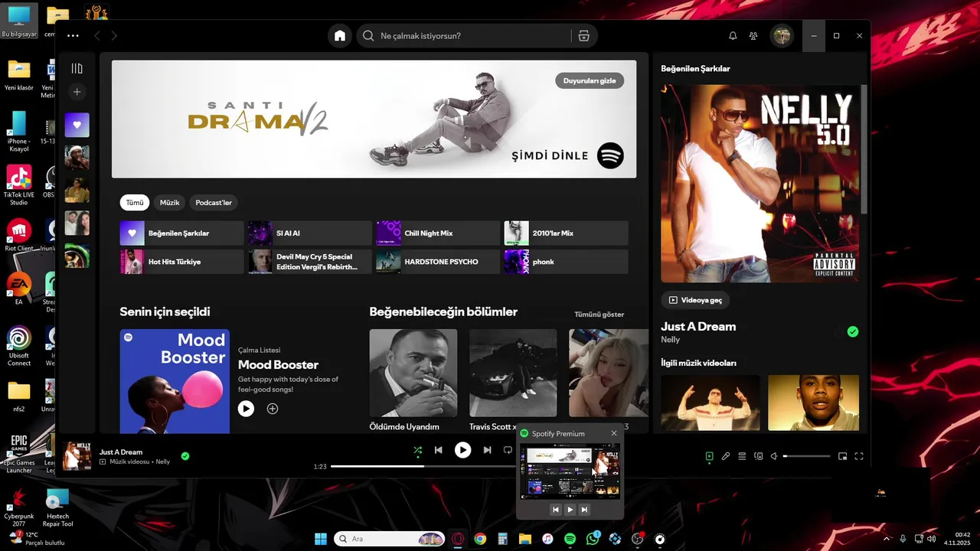Open the 'Öldümde Uyandım' episode thumbnail
980x551 pixels.
413,373
